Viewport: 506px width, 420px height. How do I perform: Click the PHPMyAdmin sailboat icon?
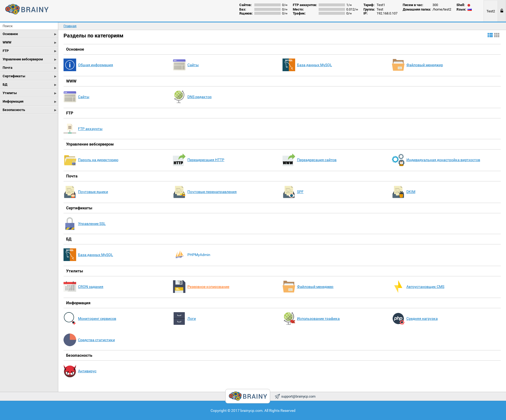(x=179, y=255)
